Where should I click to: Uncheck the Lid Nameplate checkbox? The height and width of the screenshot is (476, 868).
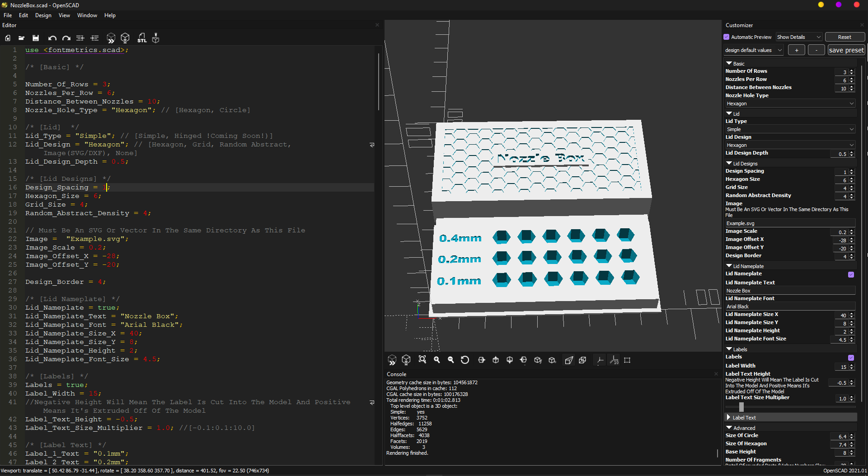[x=851, y=274]
